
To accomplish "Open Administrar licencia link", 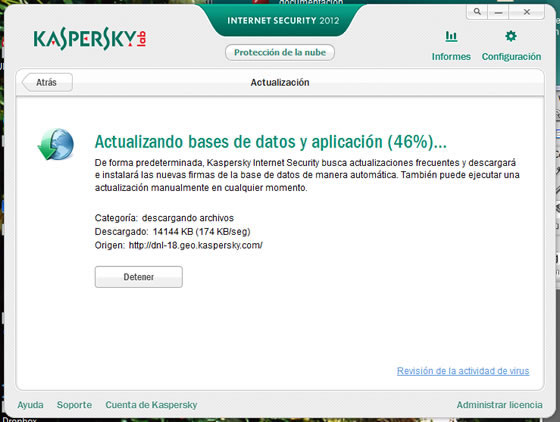I will click(499, 405).
